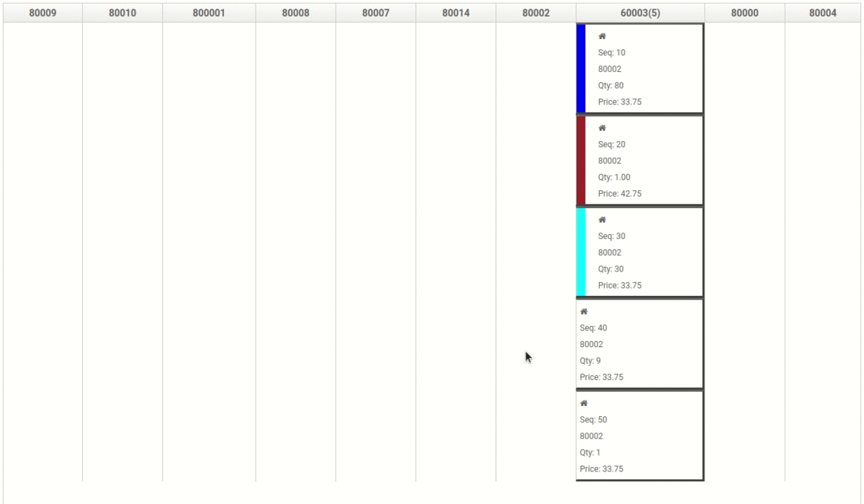Click the 80014 column header
This screenshot has height=504, width=864.
coord(456,13)
